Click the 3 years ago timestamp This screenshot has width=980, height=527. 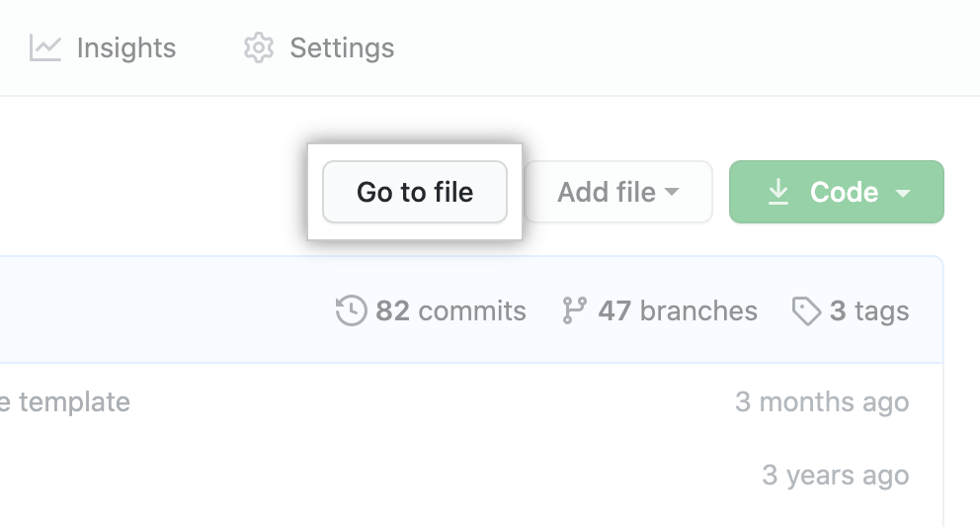(835, 475)
